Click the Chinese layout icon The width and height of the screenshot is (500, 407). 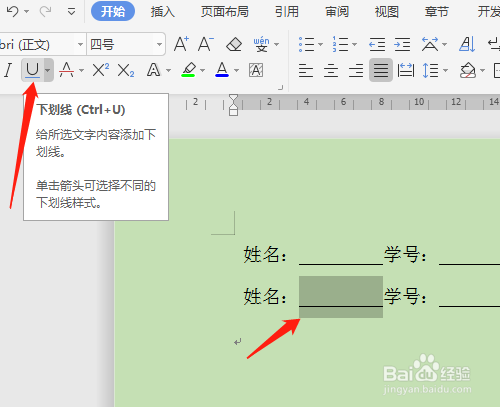click(430, 44)
